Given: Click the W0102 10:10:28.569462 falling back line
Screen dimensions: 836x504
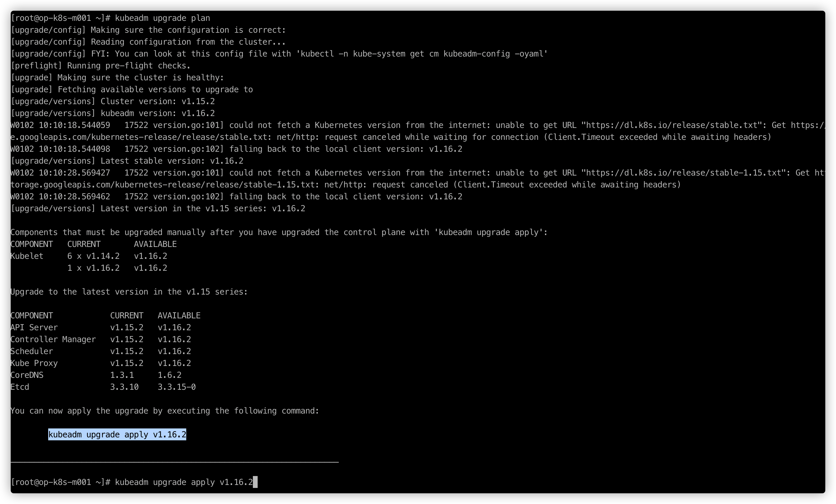Looking at the screenshot, I should click(237, 196).
